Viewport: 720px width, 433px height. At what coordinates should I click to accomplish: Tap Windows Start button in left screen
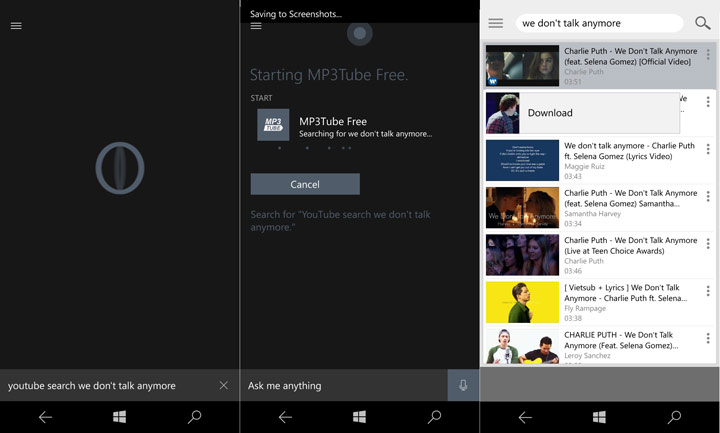tap(119, 417)
